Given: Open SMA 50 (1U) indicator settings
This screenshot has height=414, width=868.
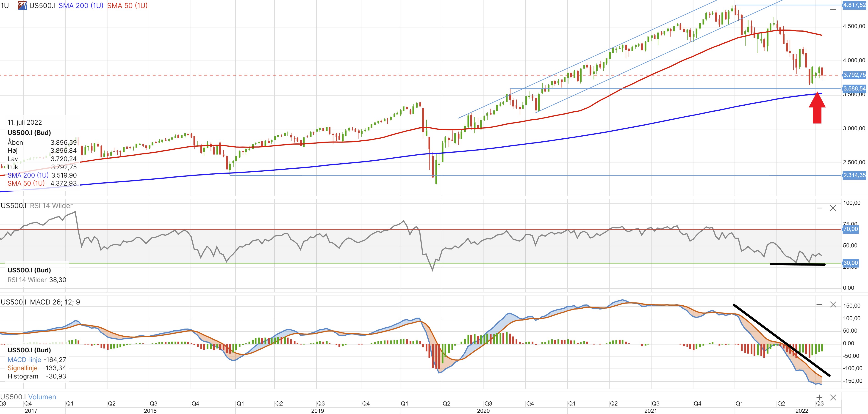Looking at the screenshot, I should [127, 6].
